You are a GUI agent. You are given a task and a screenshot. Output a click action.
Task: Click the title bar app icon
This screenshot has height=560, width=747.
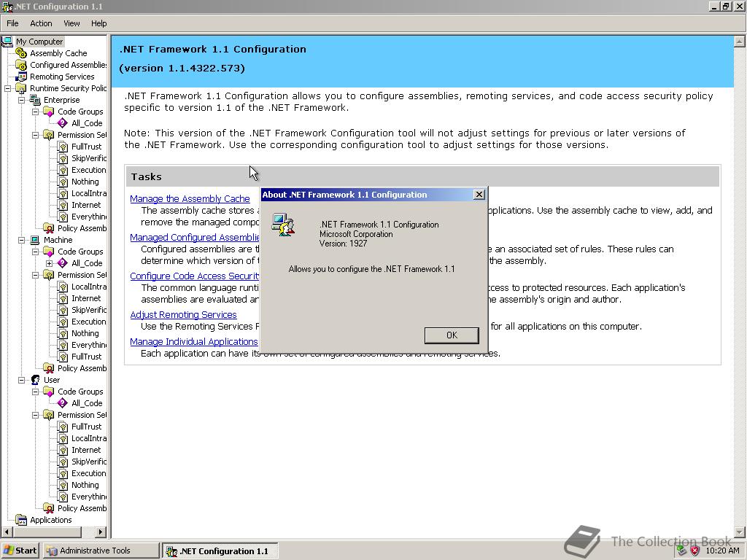pos(7,6)
